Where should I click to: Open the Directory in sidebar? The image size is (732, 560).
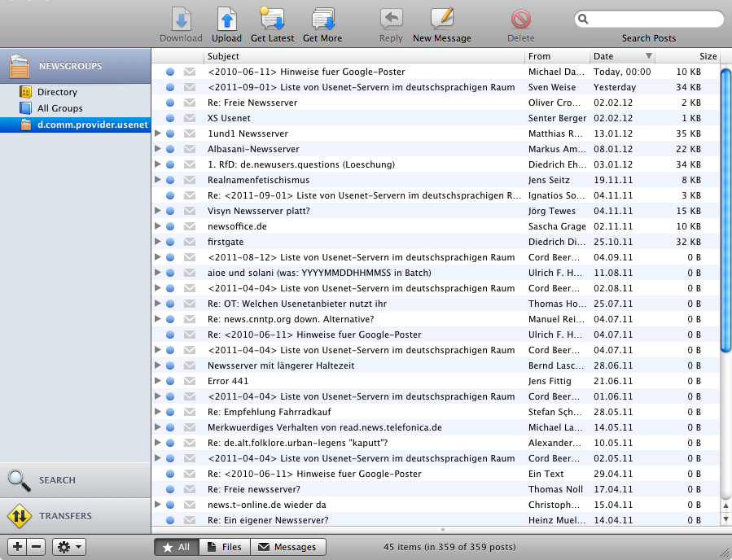(x=57, y=92)
